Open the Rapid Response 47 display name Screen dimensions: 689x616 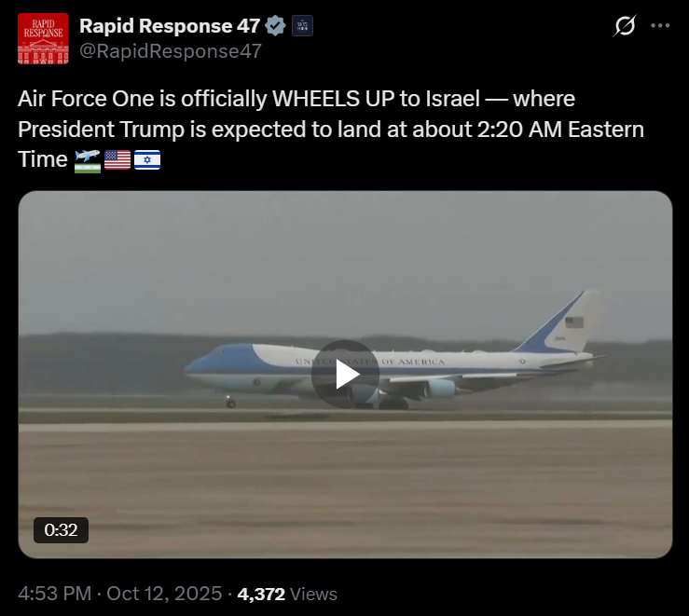pyautogui.click(x=170, y=25)
